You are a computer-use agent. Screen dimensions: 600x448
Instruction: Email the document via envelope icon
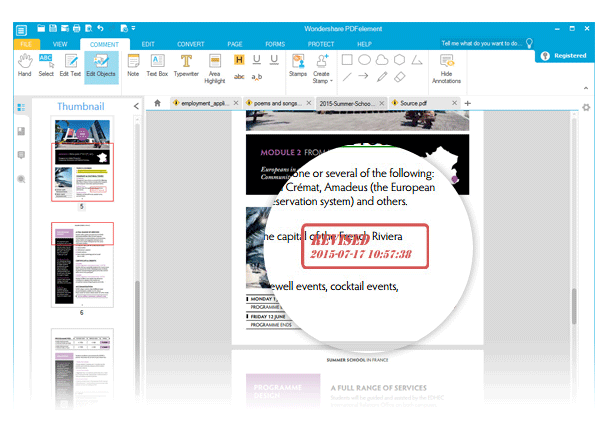(x=65, y=28)
